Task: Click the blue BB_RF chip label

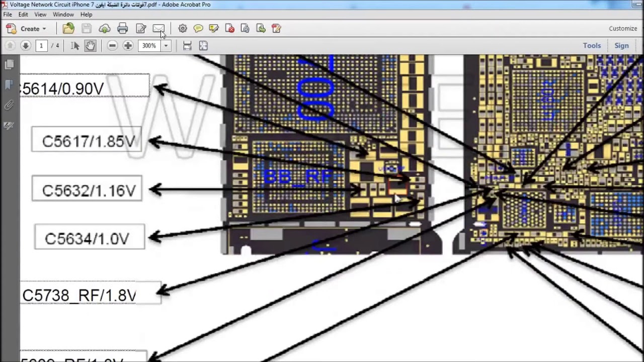Action: (298, 176)
